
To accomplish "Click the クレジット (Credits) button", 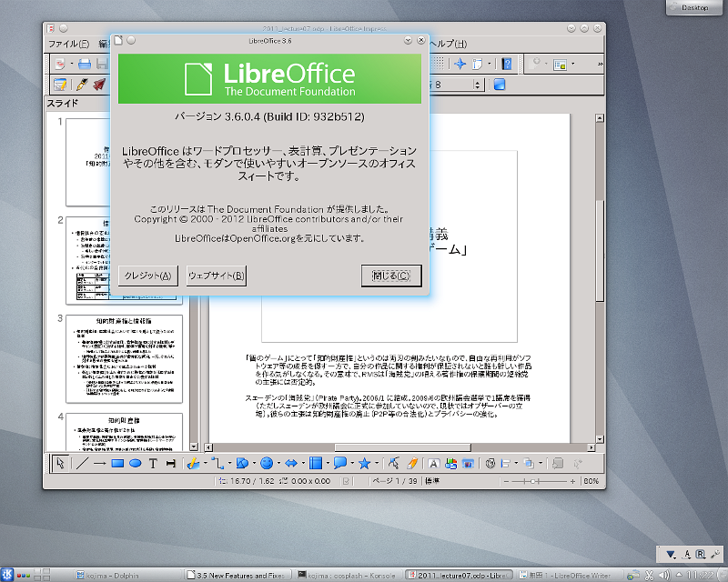I will 148,276.
